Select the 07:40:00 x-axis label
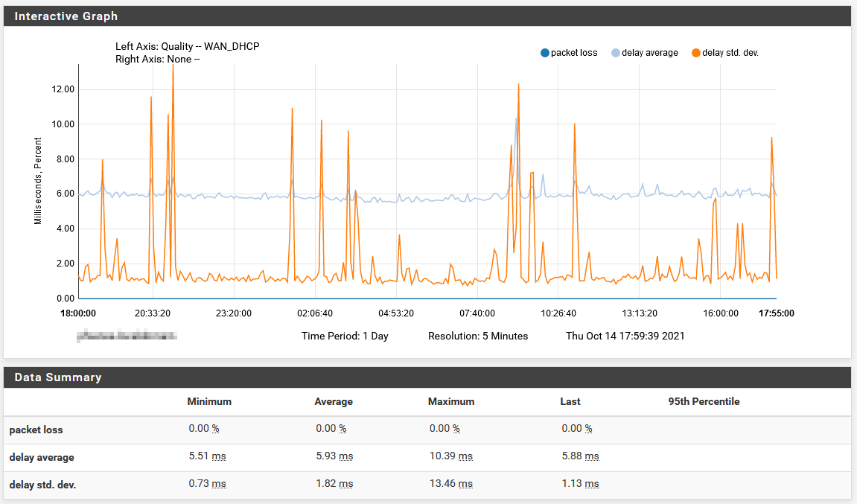Image resolution: width=857 pixels, height=504 pixels. pos(477,313)
